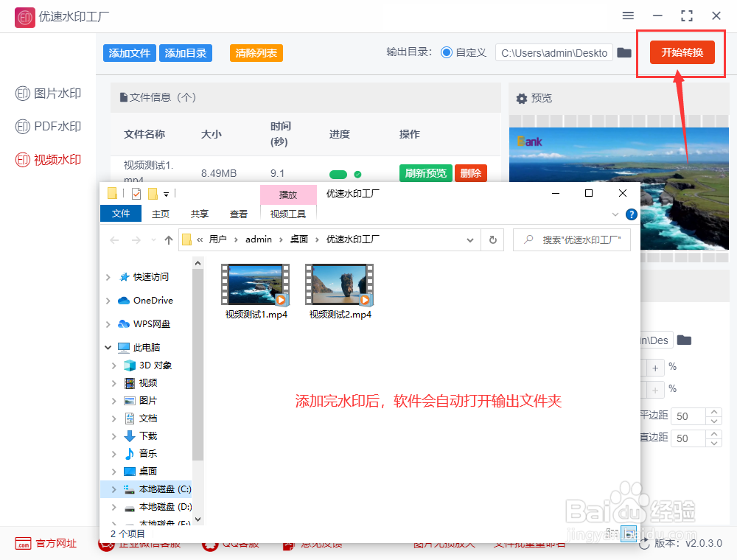
Task: Click the 添加目录 button
Action: [186, 53]
